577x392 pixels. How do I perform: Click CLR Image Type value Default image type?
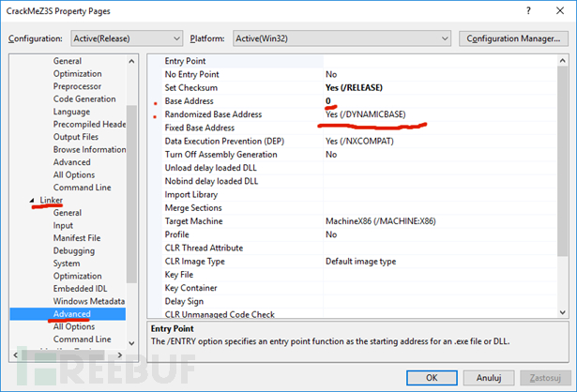[360, 262]
